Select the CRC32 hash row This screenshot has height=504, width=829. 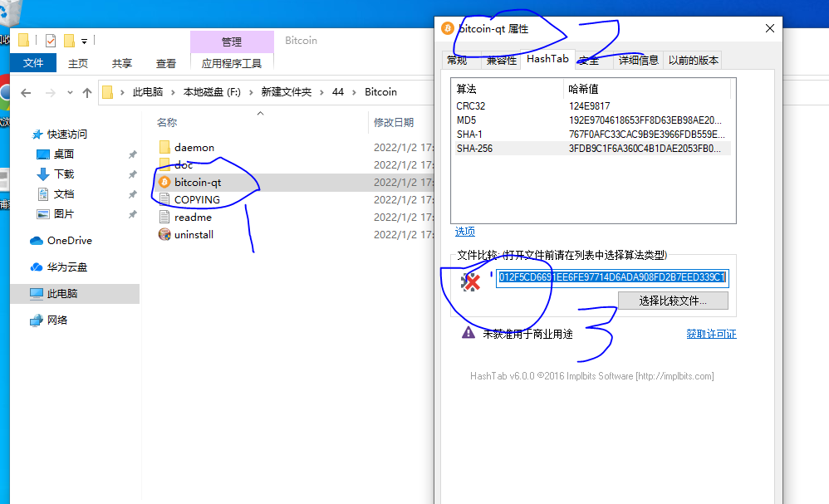pos(592,106)
